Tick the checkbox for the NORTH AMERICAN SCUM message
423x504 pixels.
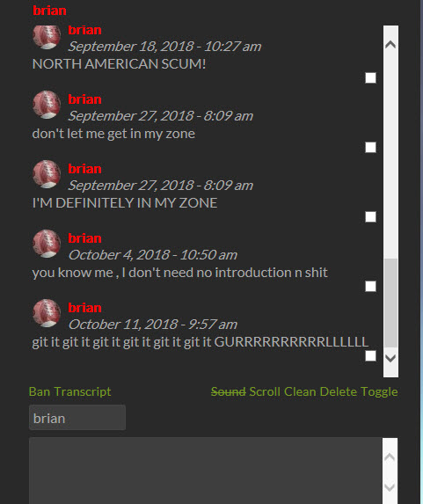(x=370, y=77)
